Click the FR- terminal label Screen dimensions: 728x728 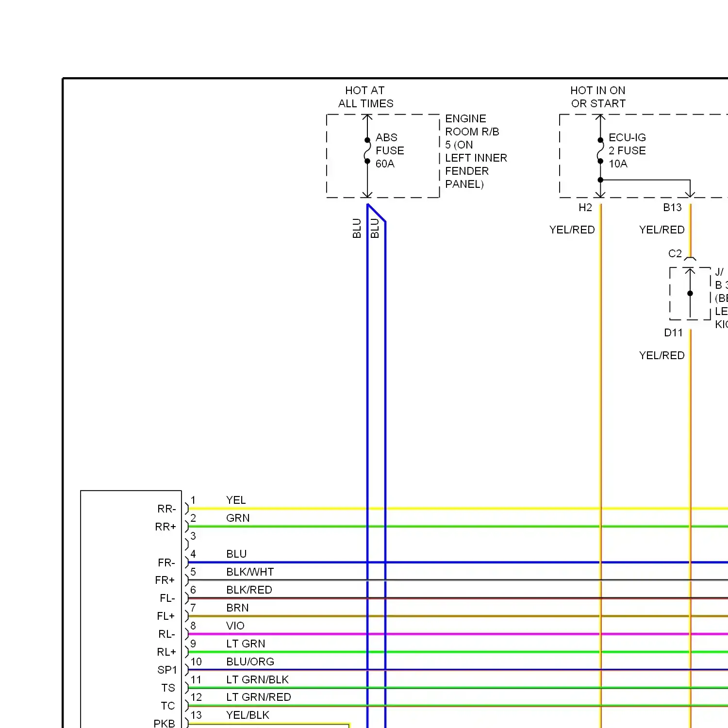click(166, 563)
